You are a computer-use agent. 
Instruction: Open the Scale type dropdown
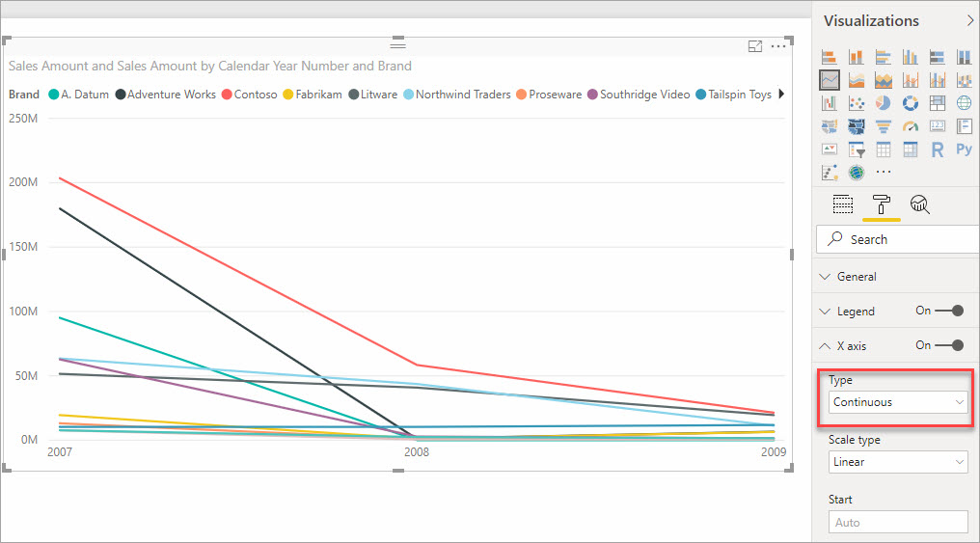point(898,462)
